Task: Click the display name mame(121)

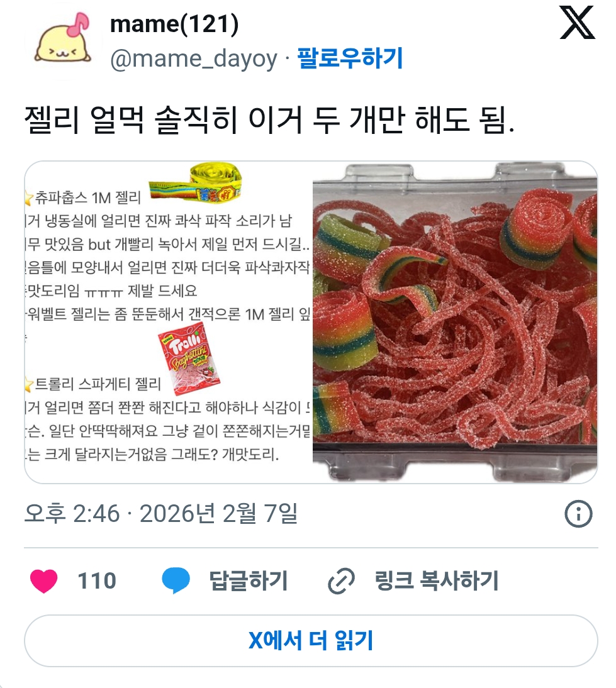Action: point(174,24)
